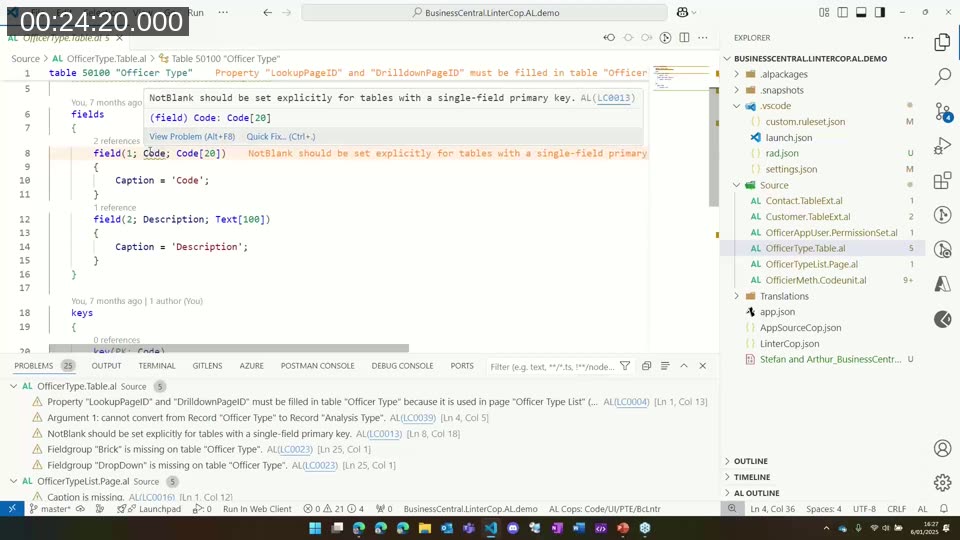This screenshot has height=540, width=960.
Task: Switch to the DEBUG CONSOLE tab
Action: click(x=402, y=366)
